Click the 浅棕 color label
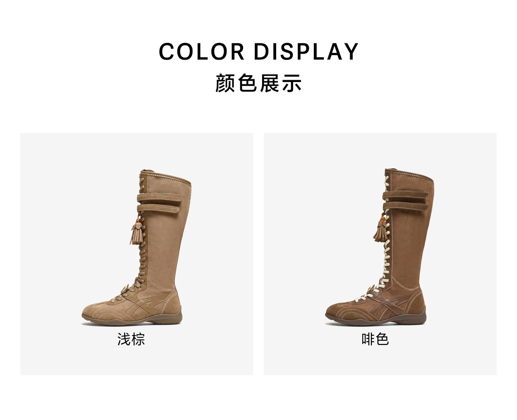This screenshot has height=420, width=517. [131, 339]
